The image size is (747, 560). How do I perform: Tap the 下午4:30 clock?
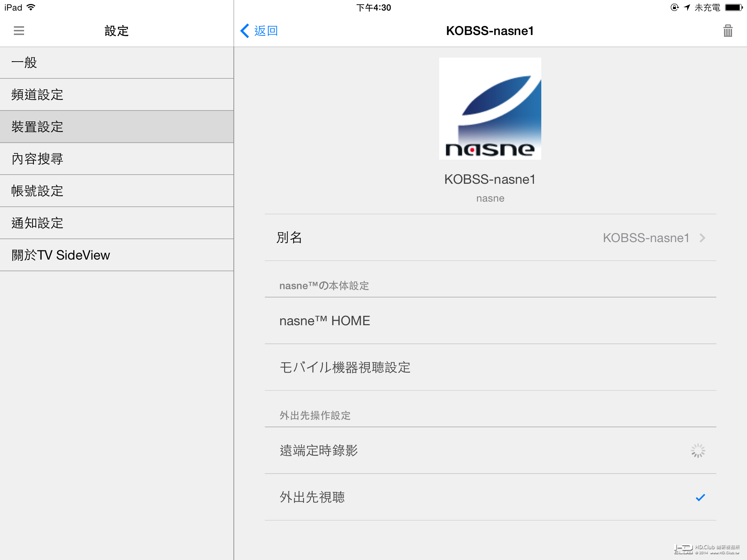tap(373, 7)
